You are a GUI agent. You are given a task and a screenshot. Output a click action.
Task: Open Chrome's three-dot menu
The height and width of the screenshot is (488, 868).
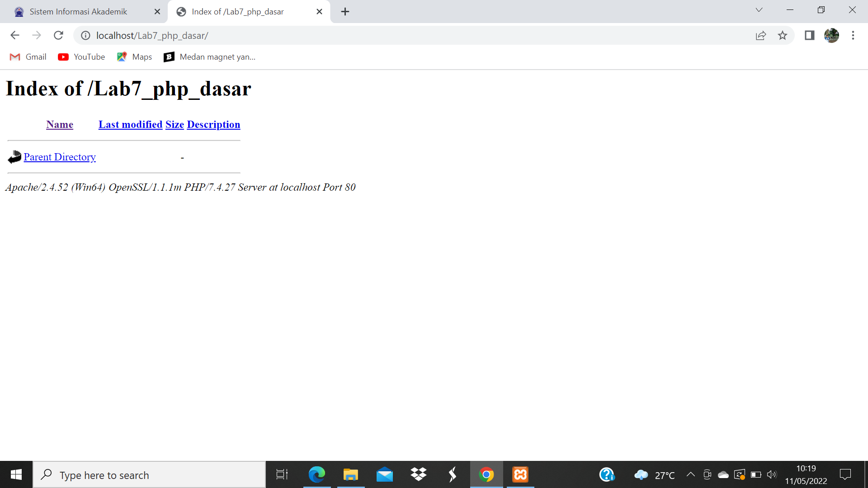click(853, 35)
